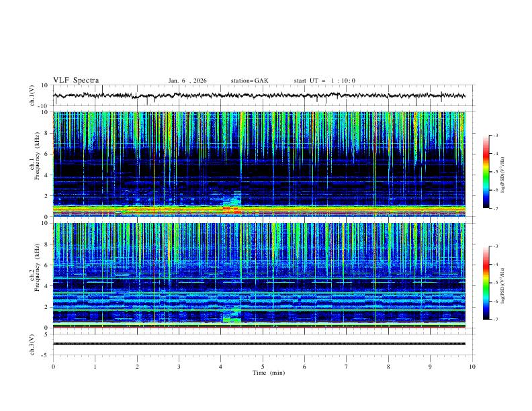Viewport: 532px width, 411px height.
Task: Click time axis tick label "0"
Action: tap(53, 367)
